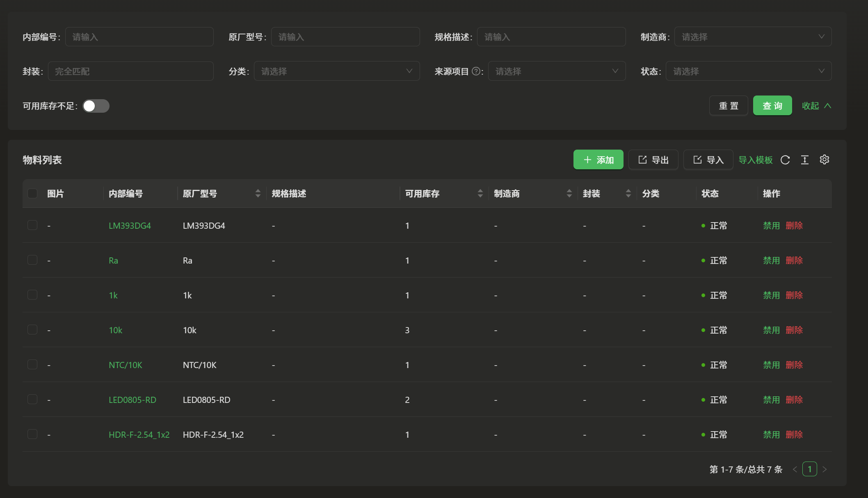This screenshot has height=498, width=868.
Task: Click the 导出 export icon button
Action: [653, 159]
